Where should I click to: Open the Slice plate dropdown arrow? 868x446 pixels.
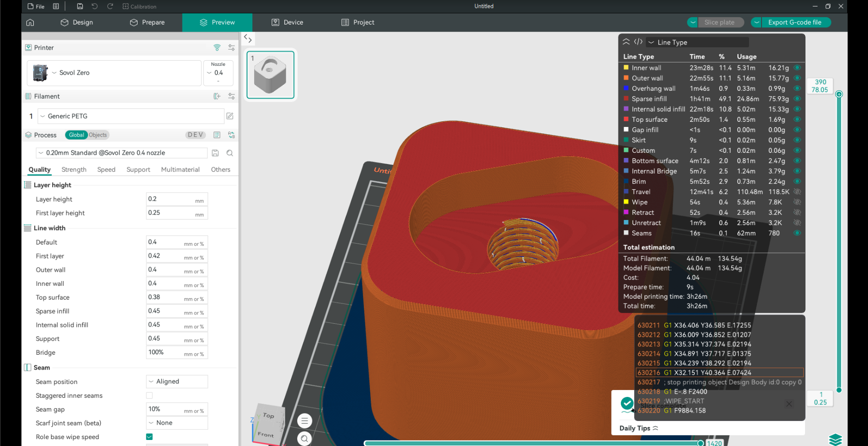coord(693,22)
